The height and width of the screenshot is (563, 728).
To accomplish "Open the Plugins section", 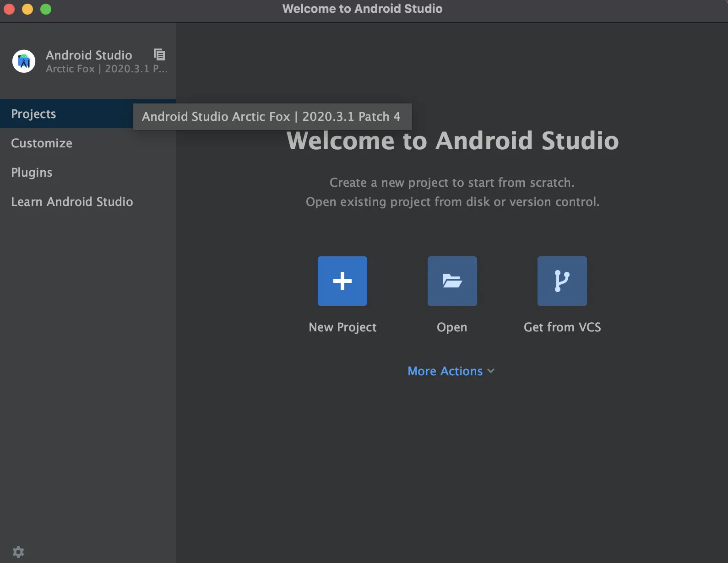I will coord(32,173).
